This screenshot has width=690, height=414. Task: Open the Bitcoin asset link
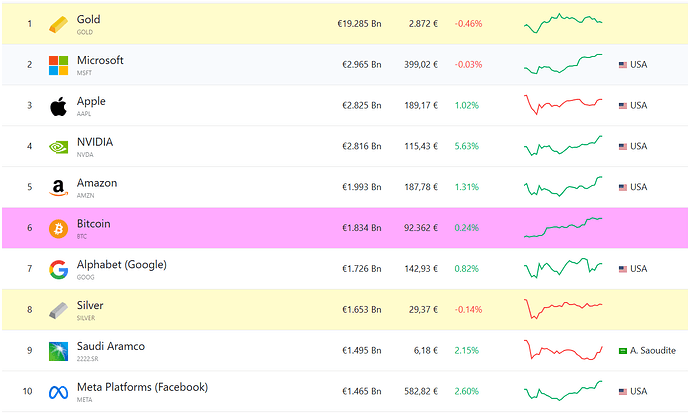(x=93, y=224)
